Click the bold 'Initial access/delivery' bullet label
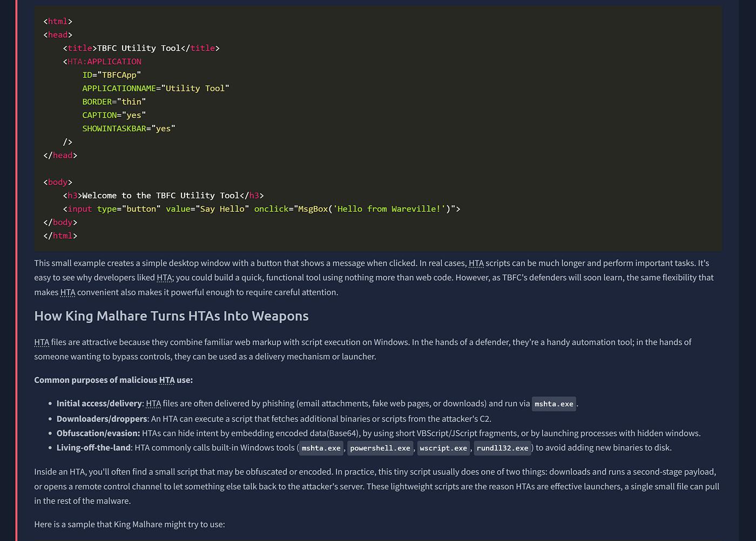Image resolution: width=756 pixels, height=541 pixels. pyautogui.click(x=99, y=403)
